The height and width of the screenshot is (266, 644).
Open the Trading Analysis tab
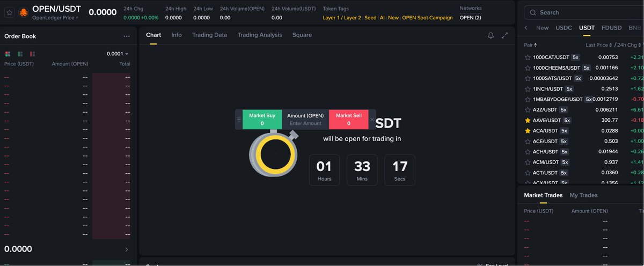(260, 35)
